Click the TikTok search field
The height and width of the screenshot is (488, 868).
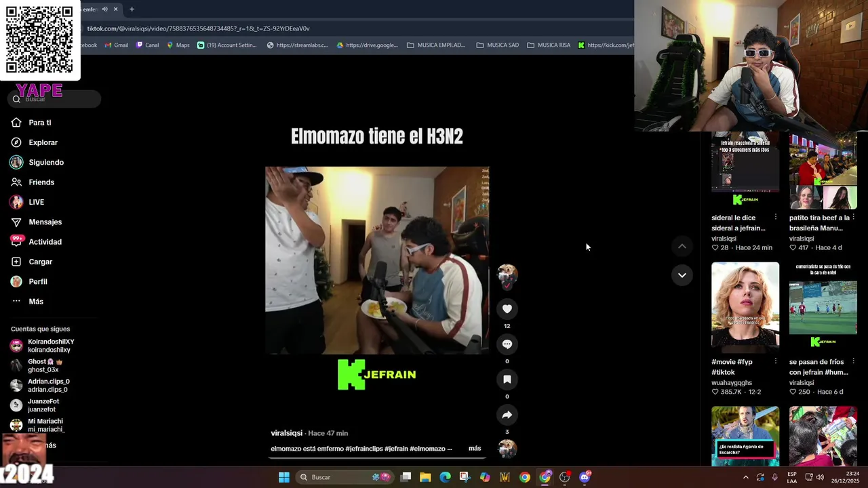(54, 99)
